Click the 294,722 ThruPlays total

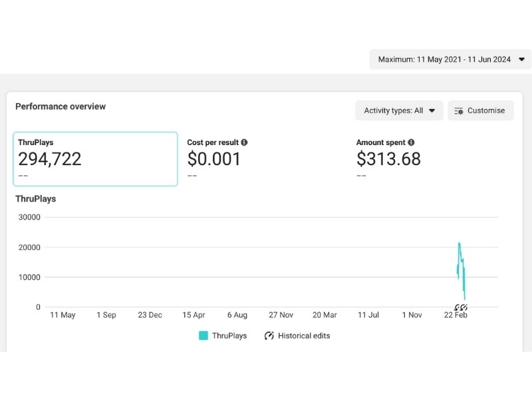point(50,159)
